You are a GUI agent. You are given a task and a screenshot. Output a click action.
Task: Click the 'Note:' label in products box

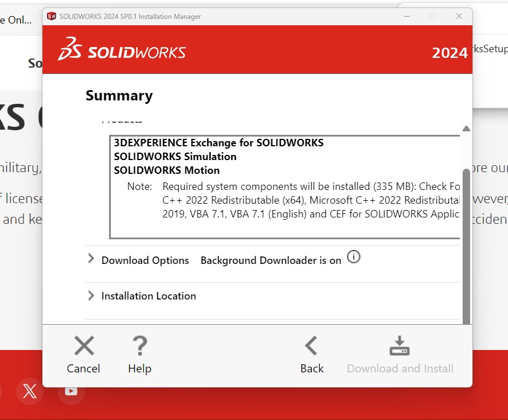[139, 186]
